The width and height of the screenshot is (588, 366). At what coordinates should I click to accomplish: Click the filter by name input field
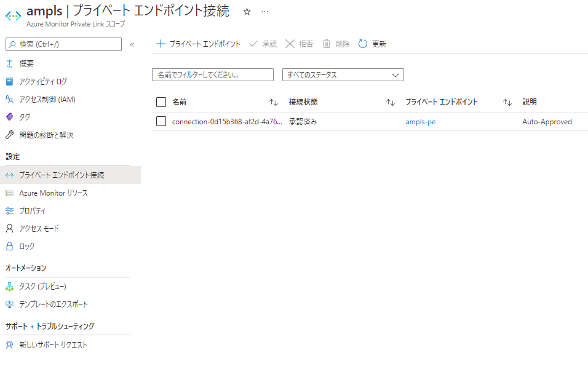click(x=213, y=74)
